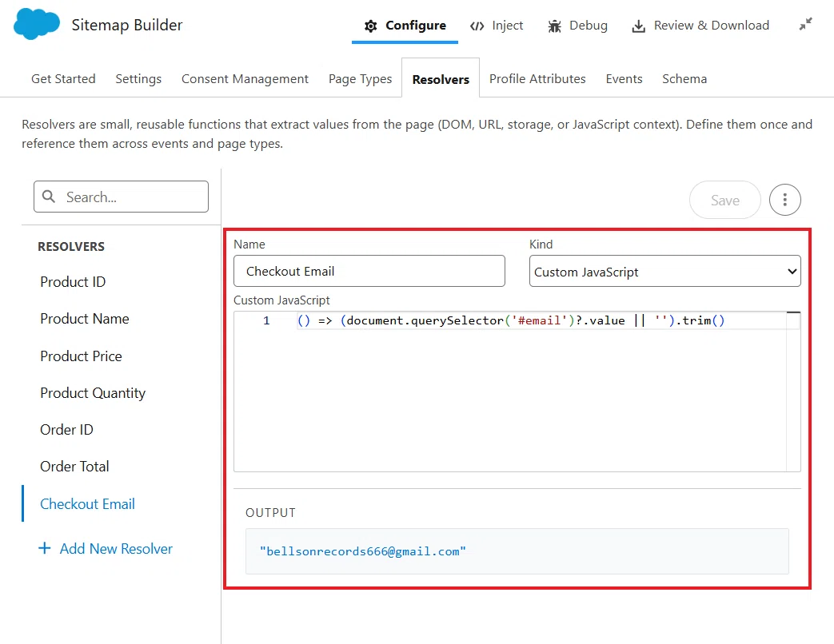
Task: Switch to the Configure tab
Action: [405, 26]
